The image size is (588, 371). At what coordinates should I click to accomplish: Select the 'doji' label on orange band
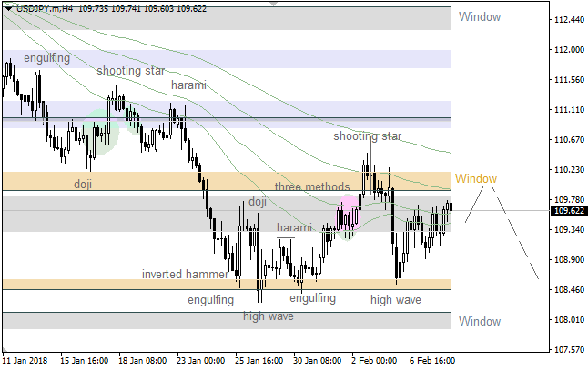click(83, 184)
